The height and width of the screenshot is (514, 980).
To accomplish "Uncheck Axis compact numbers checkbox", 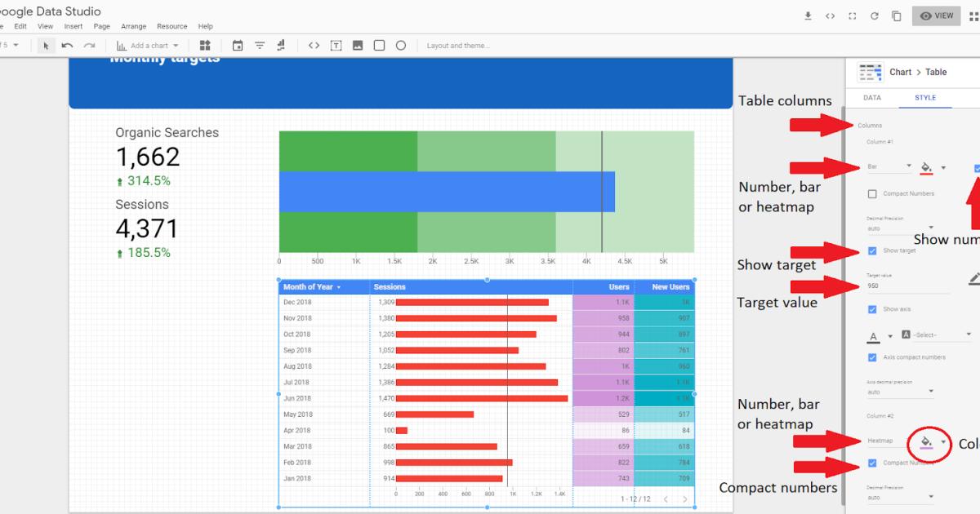I will [872, 357].
